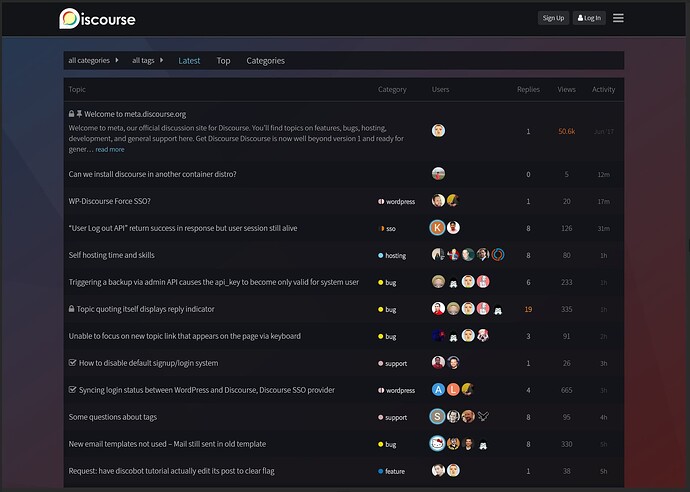Open 'User Log out API' return success topic

click(183, 228)
